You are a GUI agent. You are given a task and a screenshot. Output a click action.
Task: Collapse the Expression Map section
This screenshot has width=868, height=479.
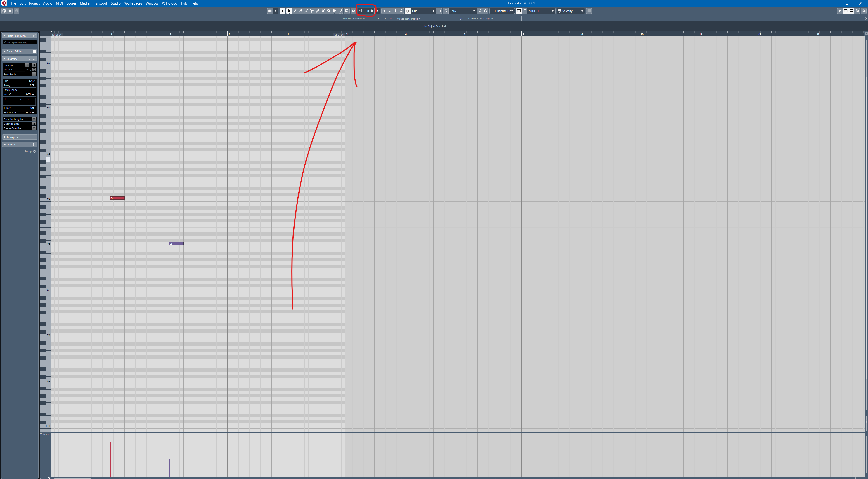[x=4, y=36]
